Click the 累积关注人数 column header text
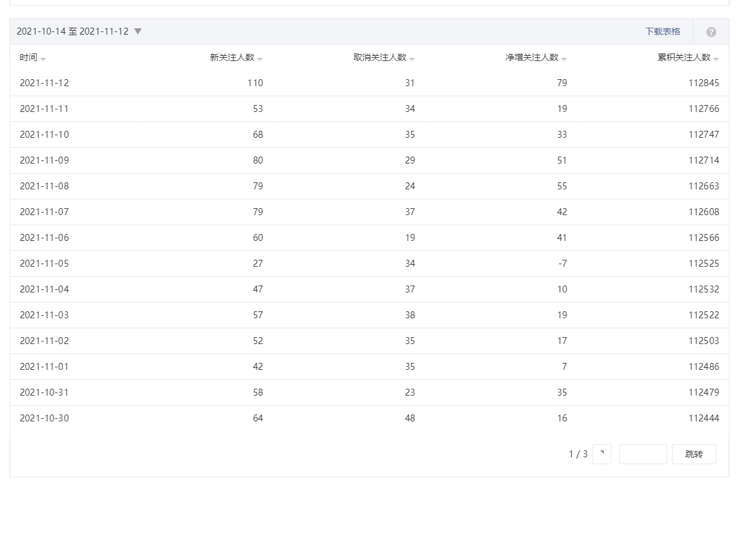This screenshot has height=534, width=756. (684, 57)
